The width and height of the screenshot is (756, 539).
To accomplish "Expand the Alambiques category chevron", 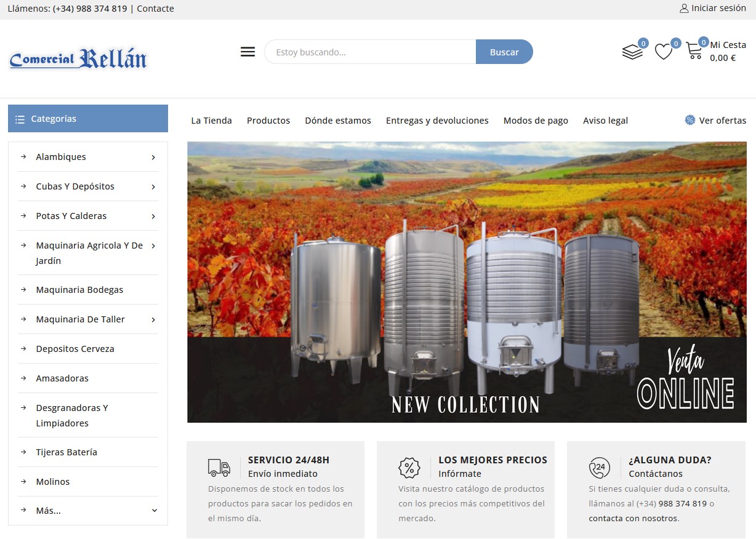I will pos(153,158).
